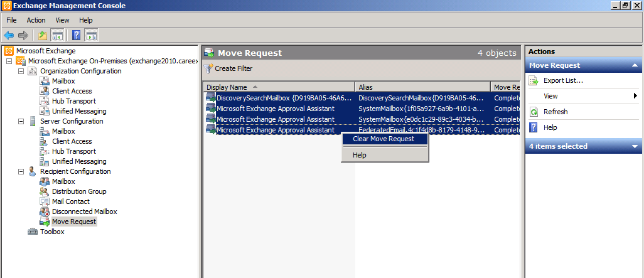The height and width of the screenshot is (278, 644).
Task: Collapse the Recipient Configuration tree node
Action: 21,172
